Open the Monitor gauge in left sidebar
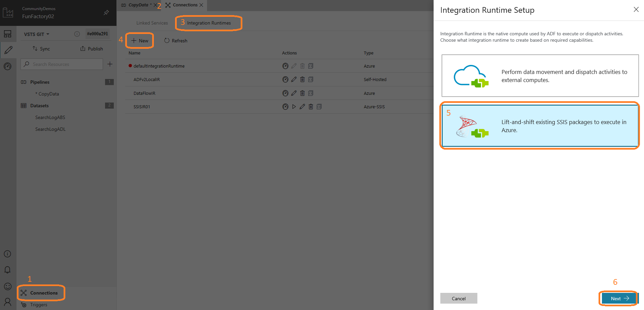The width and height of the screenshot is (644, 310). coord(7,66)
